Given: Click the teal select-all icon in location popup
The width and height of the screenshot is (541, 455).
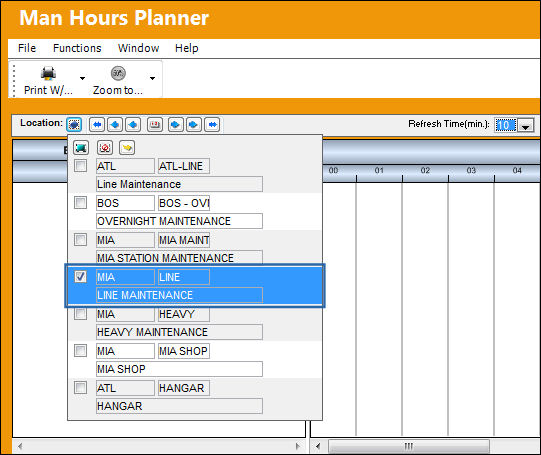Looking at the screenshot, I should click(x=81, y=148).
